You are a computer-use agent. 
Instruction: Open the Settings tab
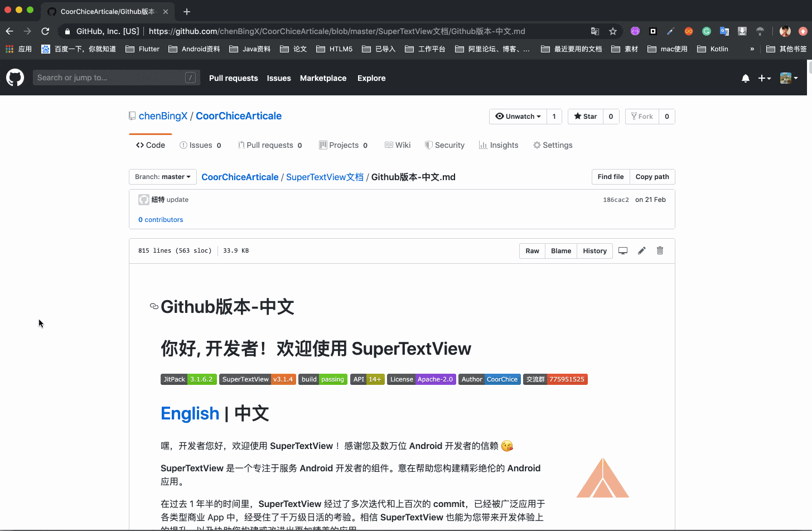pos(553,145)
